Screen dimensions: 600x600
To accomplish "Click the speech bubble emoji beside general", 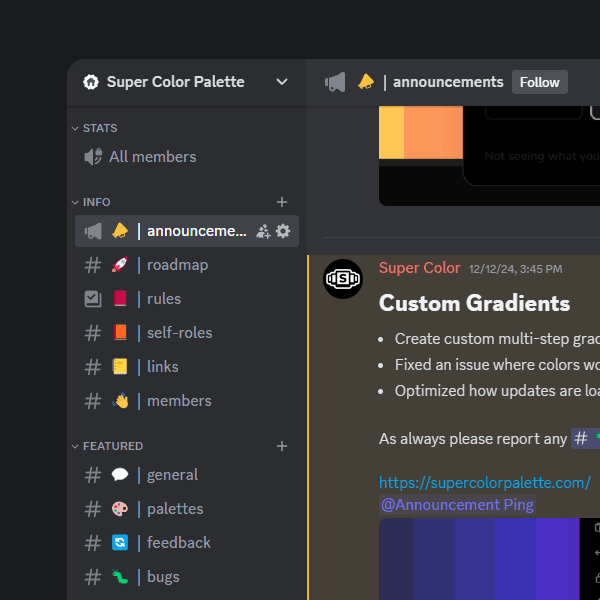I will tap(120, 475).
